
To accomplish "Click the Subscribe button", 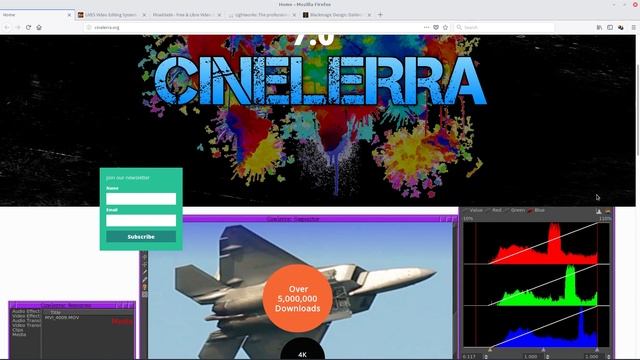I will coord(141,237).
